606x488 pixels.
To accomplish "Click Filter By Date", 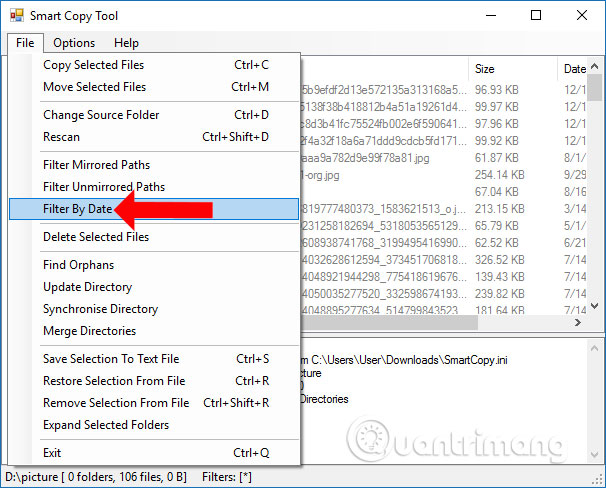I will coord(77,209).
